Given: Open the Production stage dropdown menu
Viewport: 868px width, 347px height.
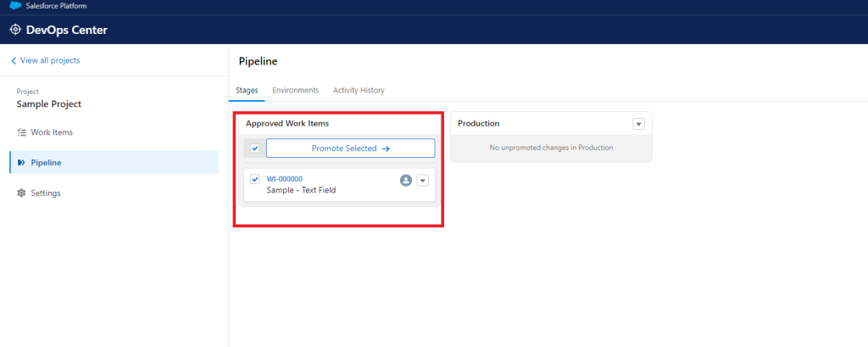Looking at the screenshot, I should (639, 124).
